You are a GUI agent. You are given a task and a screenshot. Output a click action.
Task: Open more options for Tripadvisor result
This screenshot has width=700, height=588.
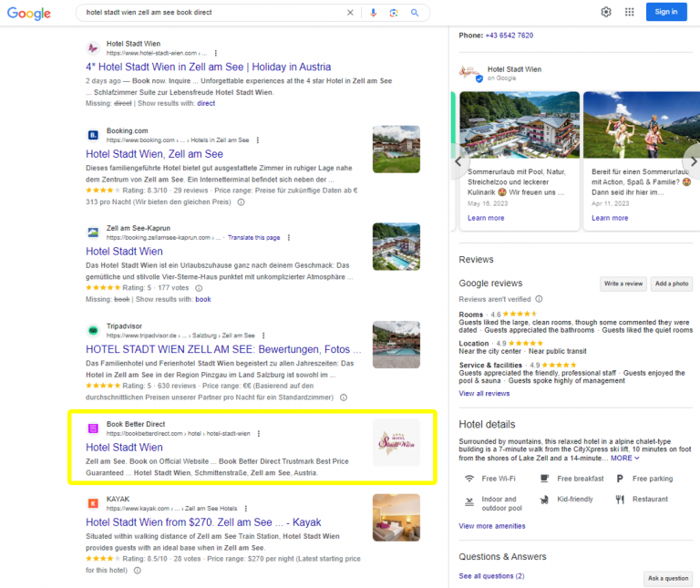(x=263, y=335)
